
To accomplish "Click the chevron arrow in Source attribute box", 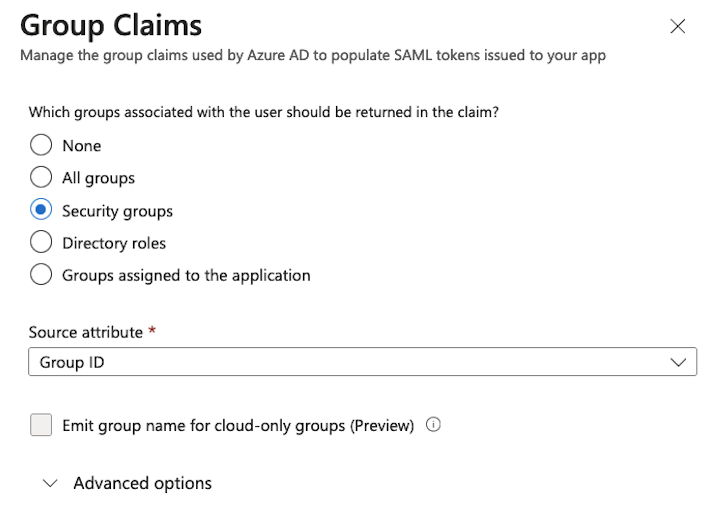I will click(679, 362).
